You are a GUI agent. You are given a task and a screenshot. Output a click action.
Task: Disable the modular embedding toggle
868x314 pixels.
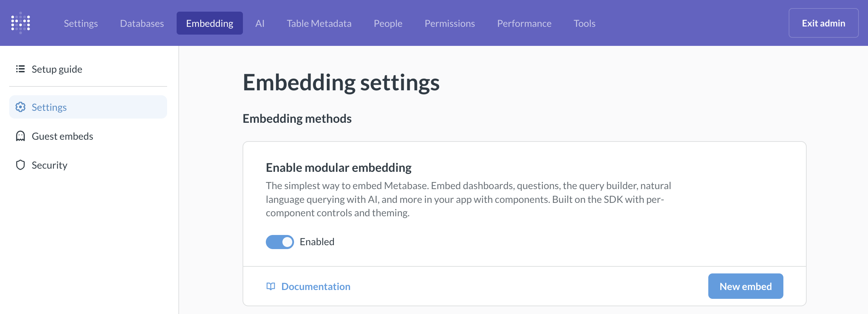pos(279,242)
